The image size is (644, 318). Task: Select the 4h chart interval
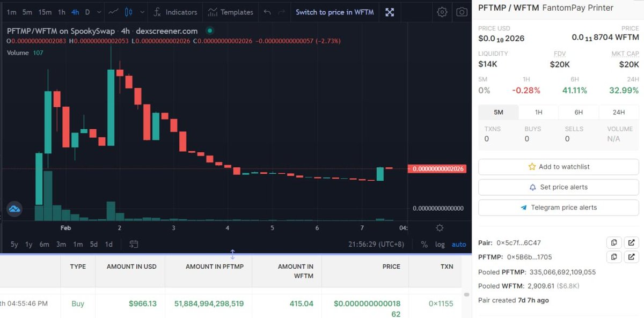[75, 12]
